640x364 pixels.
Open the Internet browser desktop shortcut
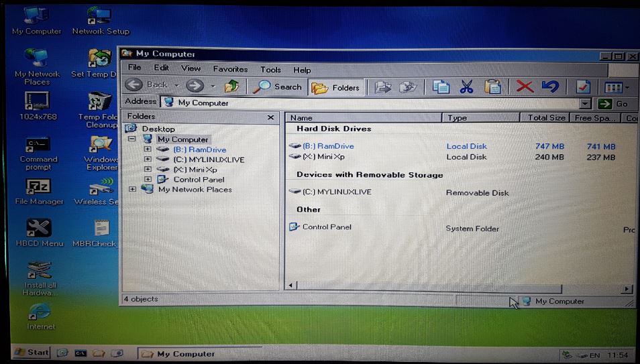[40, 316]
